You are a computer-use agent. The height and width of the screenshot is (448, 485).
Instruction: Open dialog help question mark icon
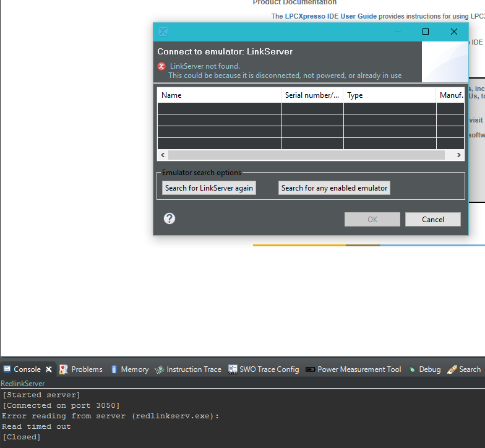click(170, 218)
